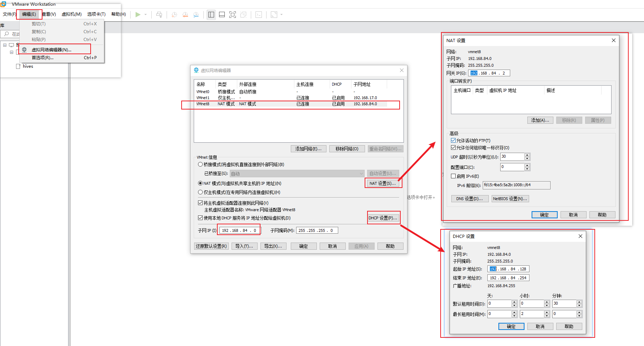The image size is (644, 346).
Task: Choose 虚拟网络编辑器(N) menu entry
Action: (x=61, y=50)
